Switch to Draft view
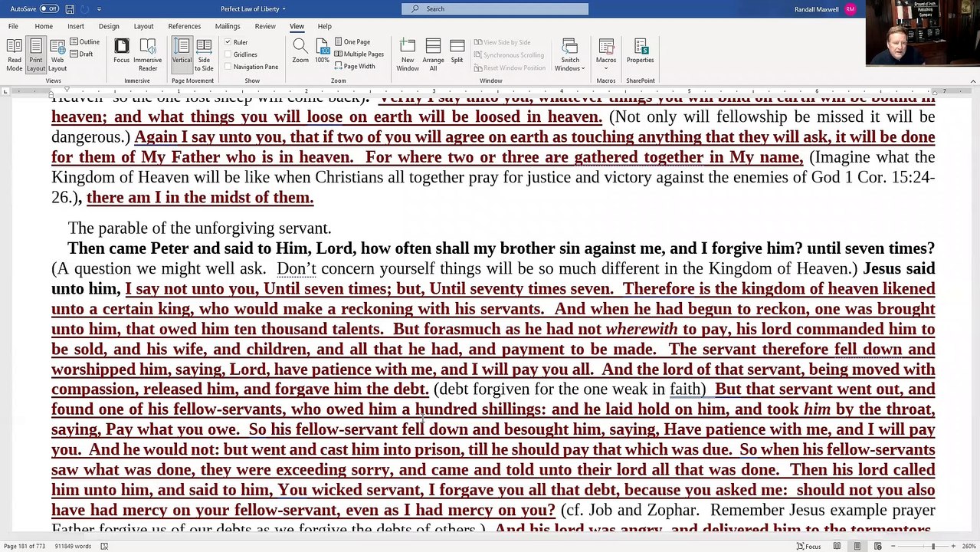980x552 pixels. (82, 54)
